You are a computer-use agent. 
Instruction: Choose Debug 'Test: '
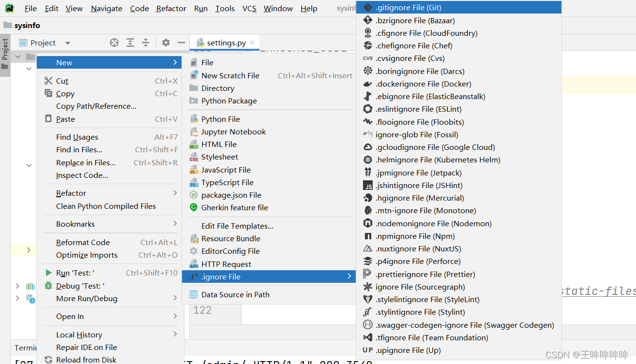pos(110,286)
